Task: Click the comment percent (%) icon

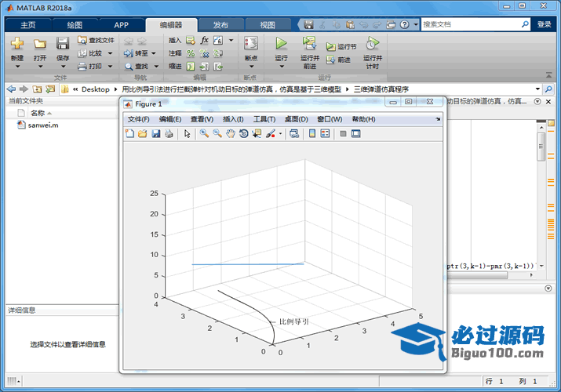Action: (191, 53)
